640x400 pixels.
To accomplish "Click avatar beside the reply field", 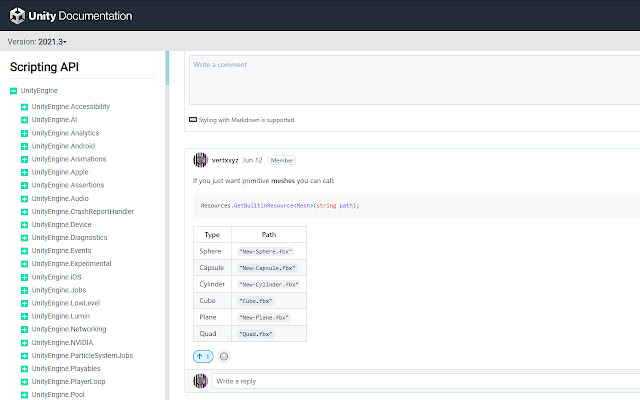I will [x=200, y=381].
